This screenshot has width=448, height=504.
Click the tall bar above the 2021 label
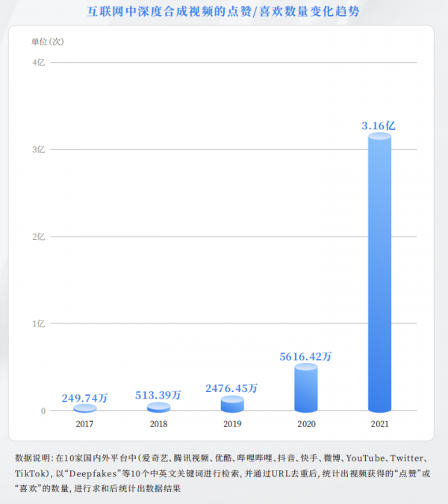pyautogui.click(x=379, y=273)
